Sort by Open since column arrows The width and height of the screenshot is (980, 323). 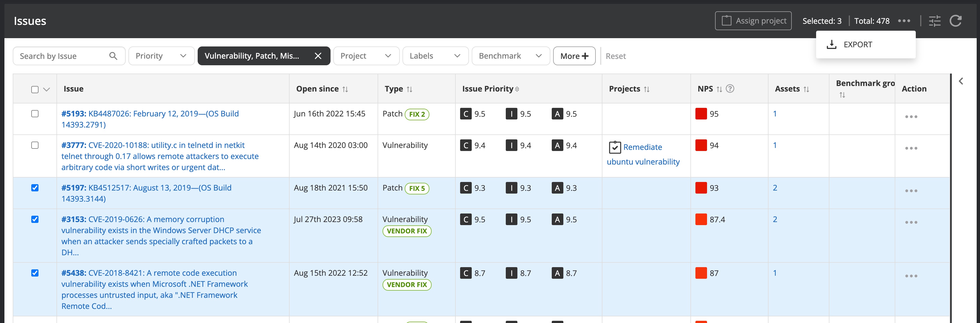(x=345, y=89)
